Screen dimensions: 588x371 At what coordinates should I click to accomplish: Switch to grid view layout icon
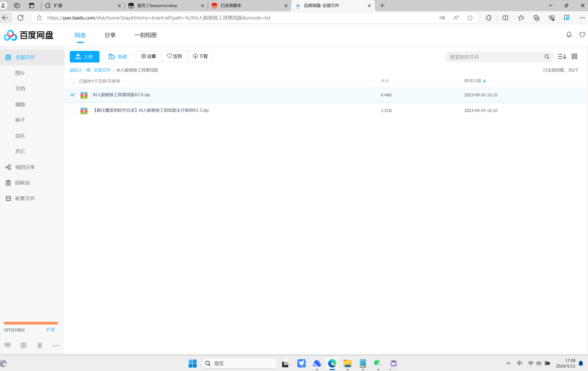tap(574, 57)
